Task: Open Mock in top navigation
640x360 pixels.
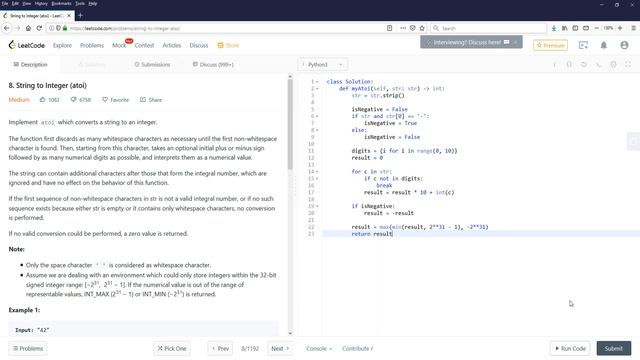Action: (x=119, y=45)
